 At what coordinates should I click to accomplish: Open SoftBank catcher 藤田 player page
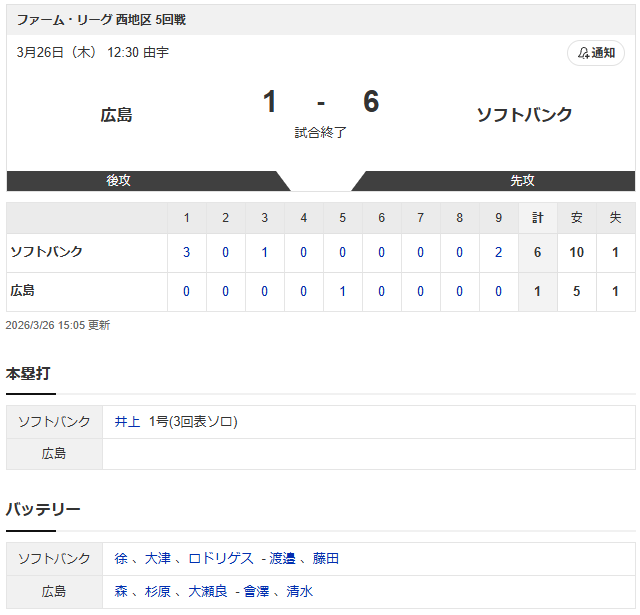[326, 558]
